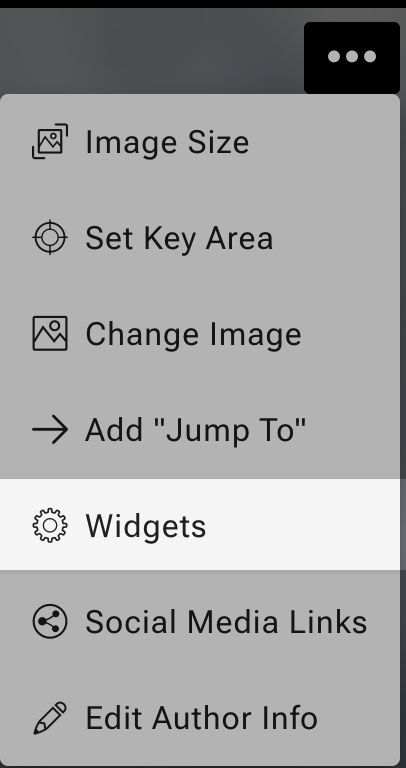
Task: Click the blank area right of Image Size label
Action: 323,142
